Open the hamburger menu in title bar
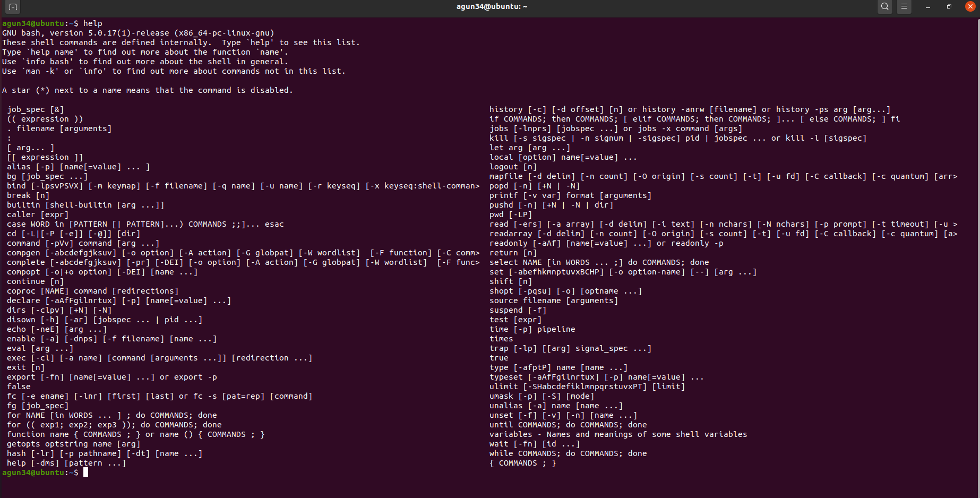Screen dimensions: 980x498 (x=904, y=7)
